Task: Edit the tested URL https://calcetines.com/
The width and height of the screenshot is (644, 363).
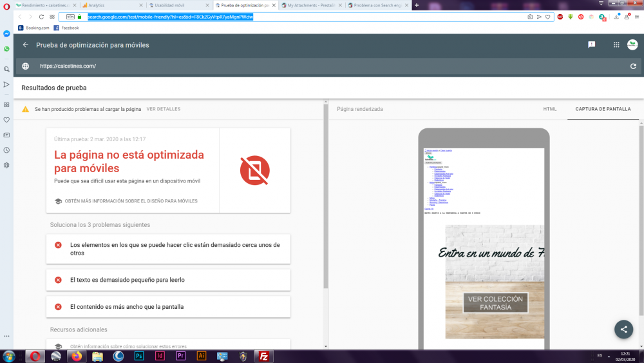Action: (x=68, y=66)
